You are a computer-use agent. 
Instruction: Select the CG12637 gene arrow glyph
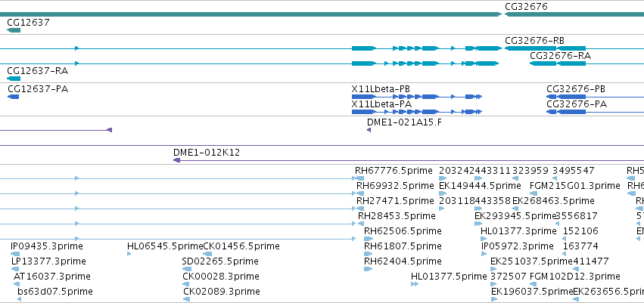14,30
